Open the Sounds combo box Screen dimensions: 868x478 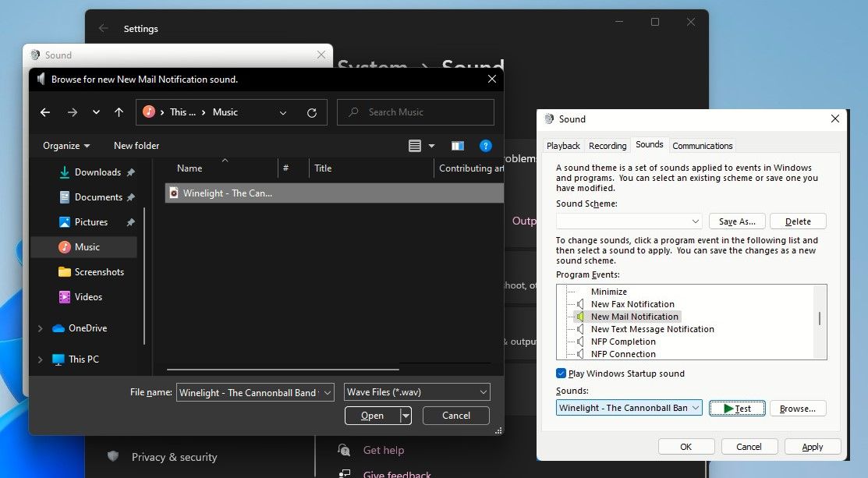tap(629, 409)
